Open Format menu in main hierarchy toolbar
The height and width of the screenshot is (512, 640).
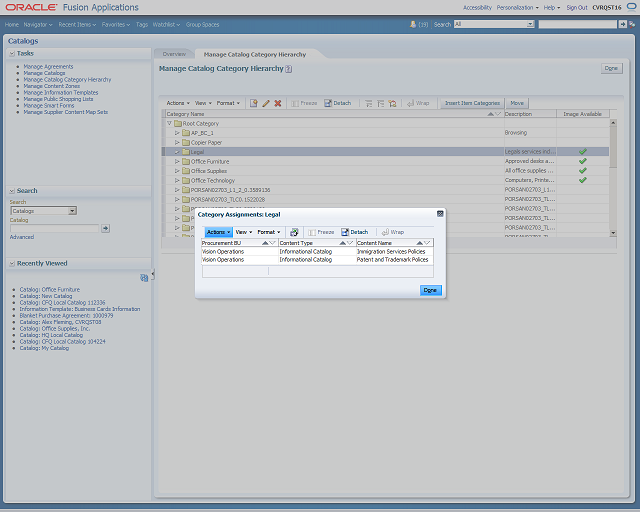pos(228,103)
